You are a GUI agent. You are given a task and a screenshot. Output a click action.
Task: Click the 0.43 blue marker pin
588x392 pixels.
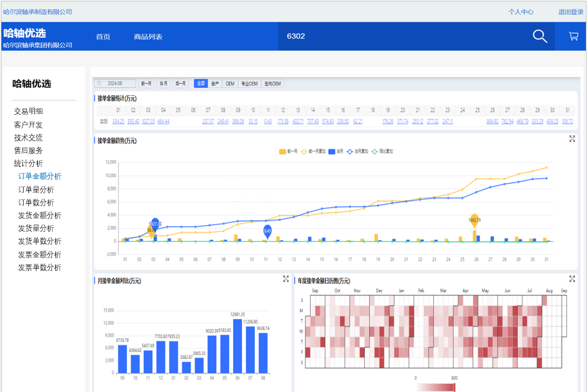click(268, 231)
